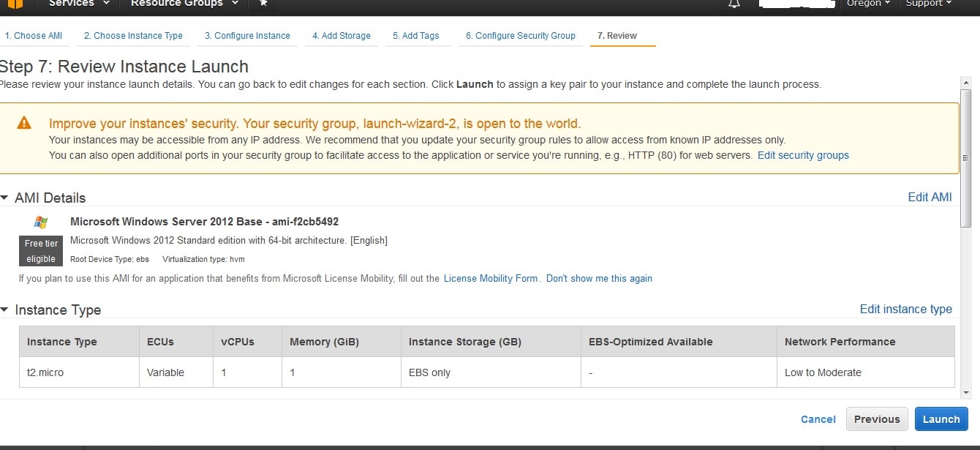Open the Support dropdown menu
The width and height of the screenshot is (980, 450).
pos(929,4)
